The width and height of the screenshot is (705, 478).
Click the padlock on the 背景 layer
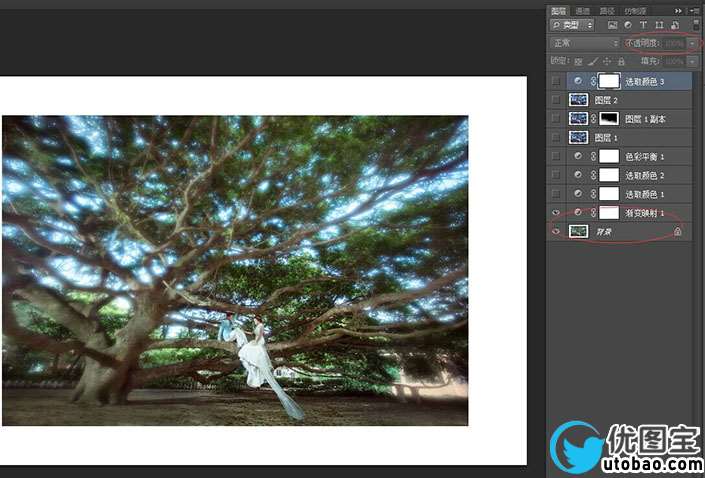point(678,232)
